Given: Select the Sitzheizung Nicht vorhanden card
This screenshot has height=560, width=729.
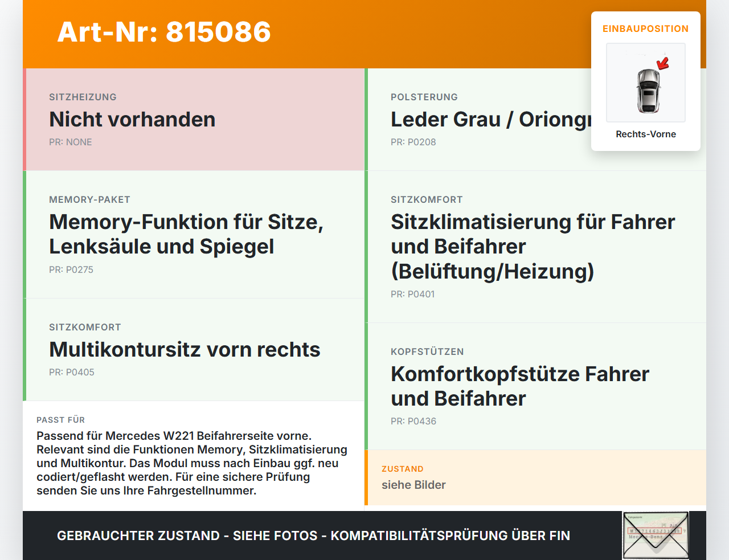Looking at the screenshot, I should tap(194, 120).
